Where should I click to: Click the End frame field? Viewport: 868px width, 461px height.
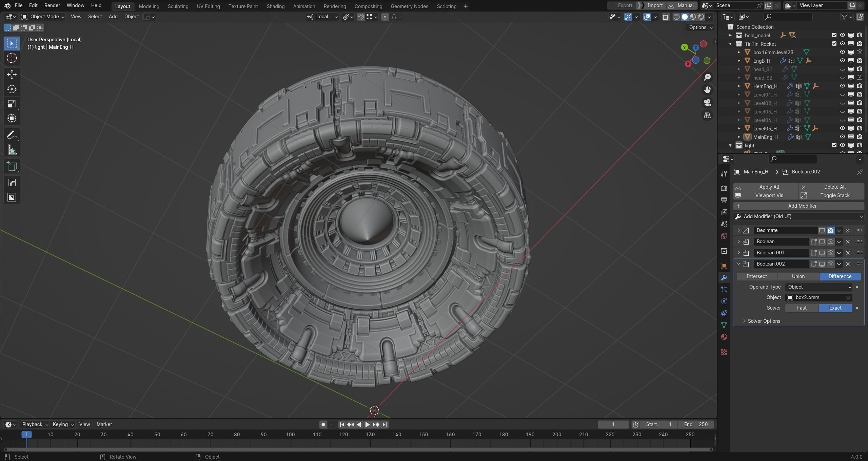tap(696, 424)
